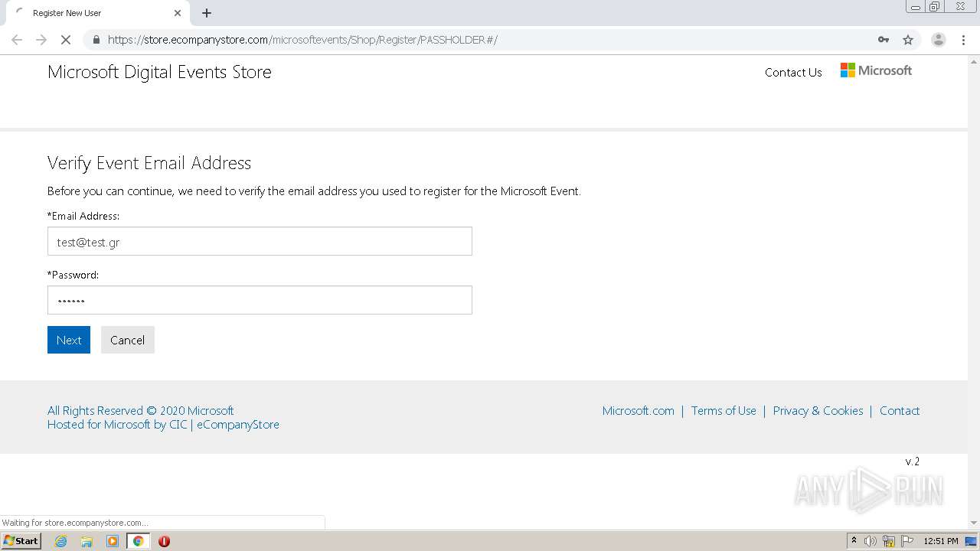Viewport: 980px width, 551px height.
Task: Click the padlock site info icon
Action: (x=96, y=40)
